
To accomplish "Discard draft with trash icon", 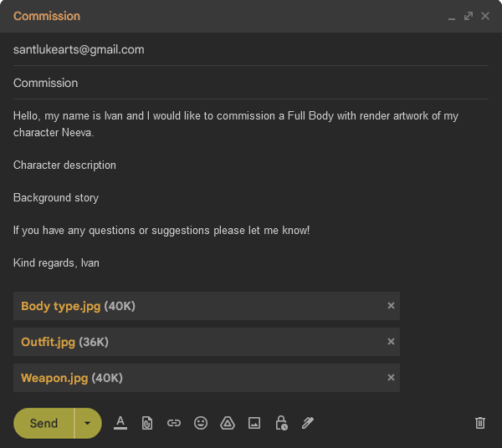I will [x=480, y=423].
